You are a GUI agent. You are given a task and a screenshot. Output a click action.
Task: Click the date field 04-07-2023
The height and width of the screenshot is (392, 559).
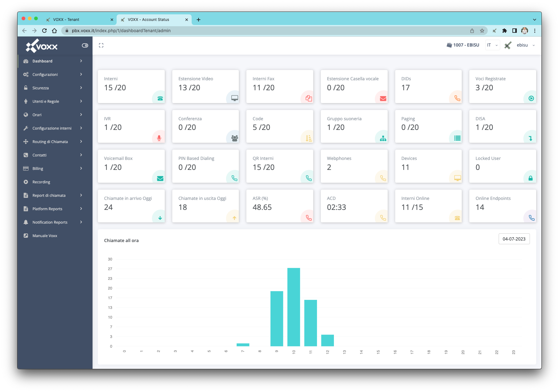514,239
